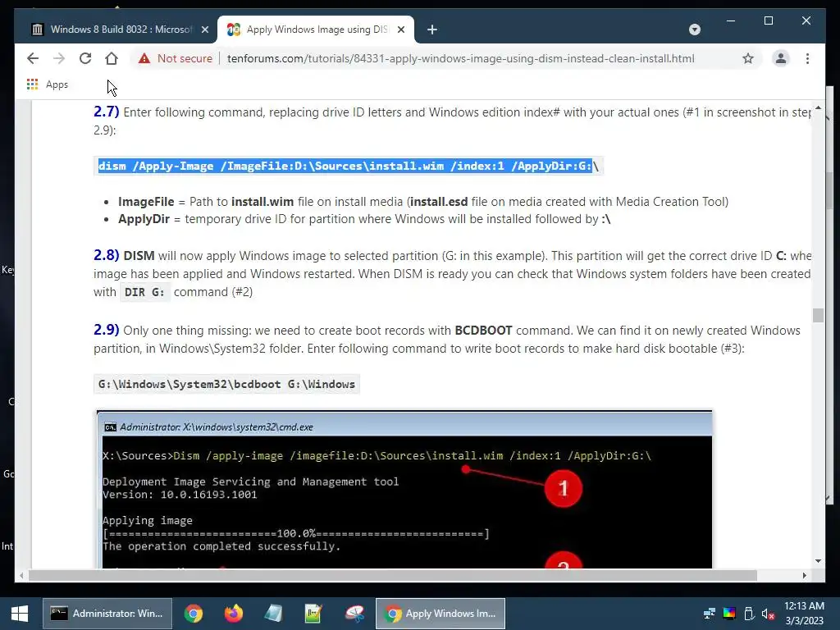Select the Apply Windows Image tab
Viewport: 840px width, 630px height.
[x=316, y=30]
